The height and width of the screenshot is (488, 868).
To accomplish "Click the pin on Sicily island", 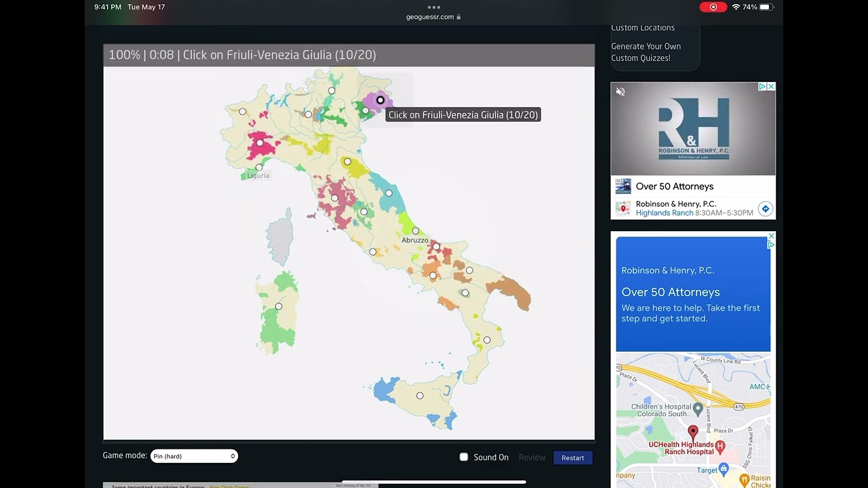I will (x=420, y=396).
